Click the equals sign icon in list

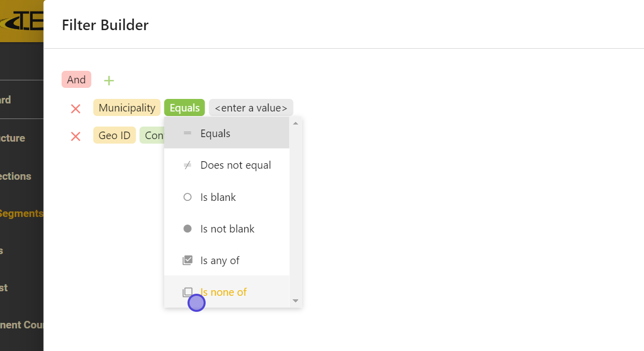[188, 134]
